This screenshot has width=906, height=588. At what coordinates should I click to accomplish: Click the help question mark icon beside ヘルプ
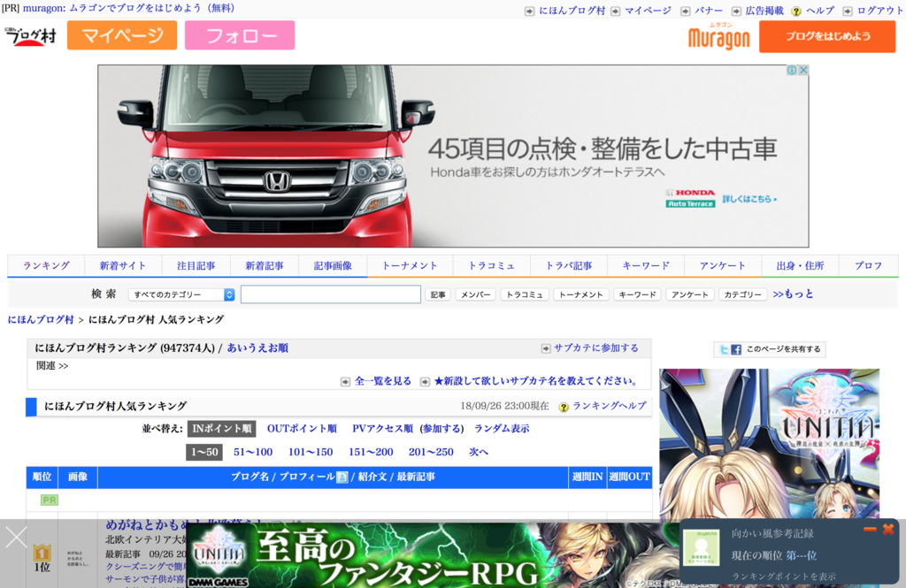click(x=795, y=11)
